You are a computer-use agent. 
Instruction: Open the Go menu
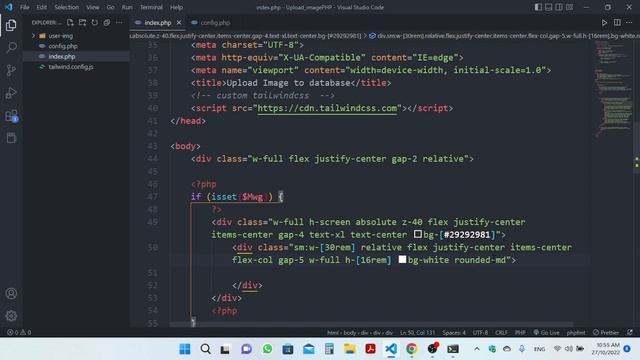point(111,7)
